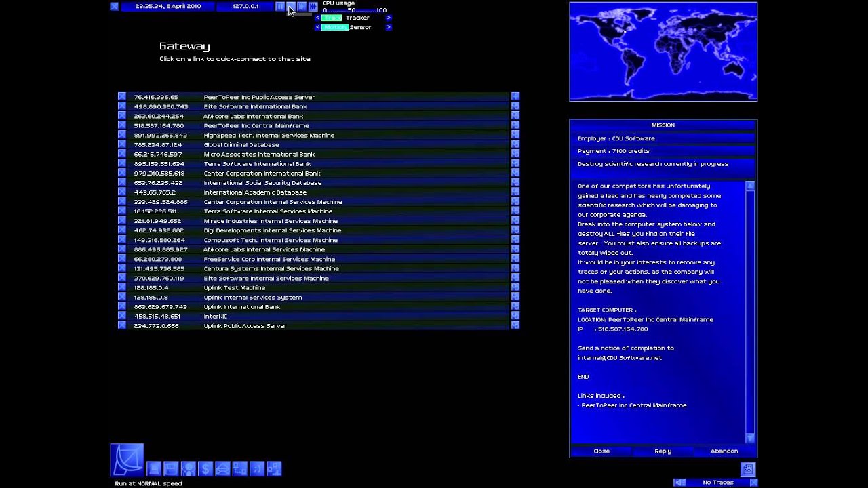The height and width of the screenshot is (488, 868).
Task: Click Reply on the mission panel
Action: [663, 451]
